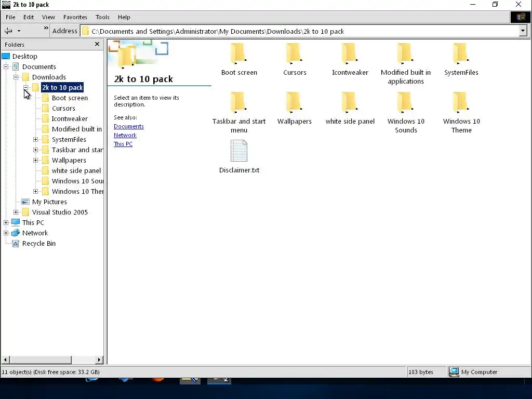
Task: Click the folder icon in Address bar
Action: [x=86, y=31]
